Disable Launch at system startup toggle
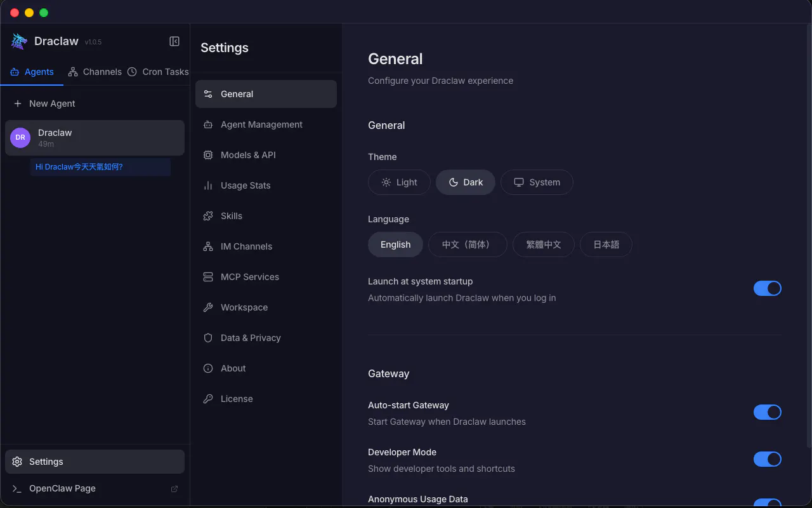Screen dimensions: 812x508 (768, 288)
